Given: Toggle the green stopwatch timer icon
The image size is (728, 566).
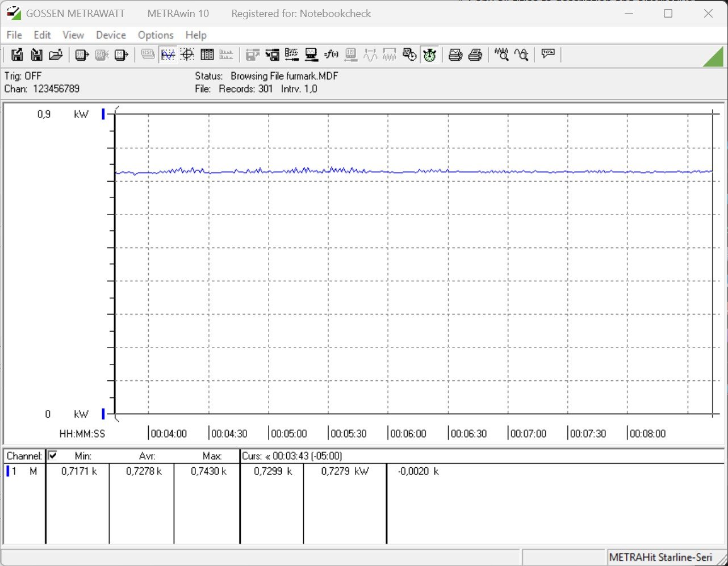Looking at the screenshot, I should coord(429,54).
